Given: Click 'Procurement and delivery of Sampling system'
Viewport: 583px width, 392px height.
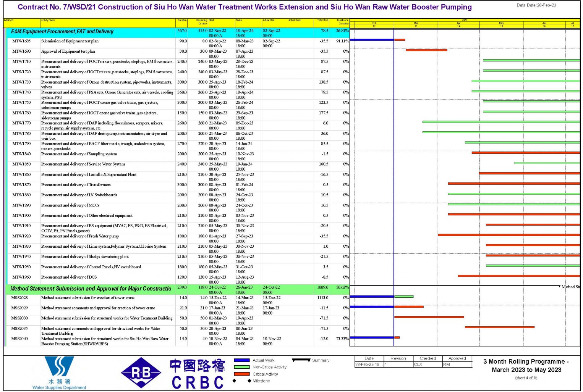Looking at the screenshot, I should pos(79,154).
